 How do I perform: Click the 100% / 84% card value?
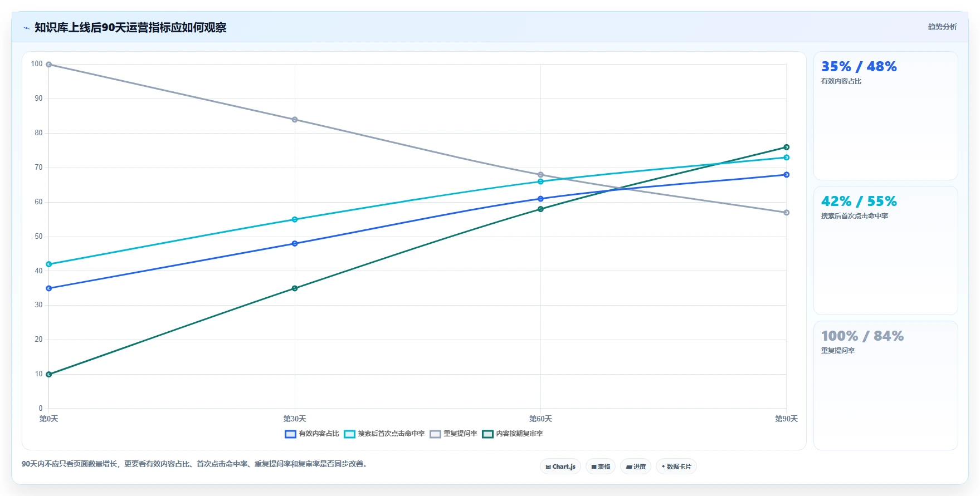click(862, 336)
